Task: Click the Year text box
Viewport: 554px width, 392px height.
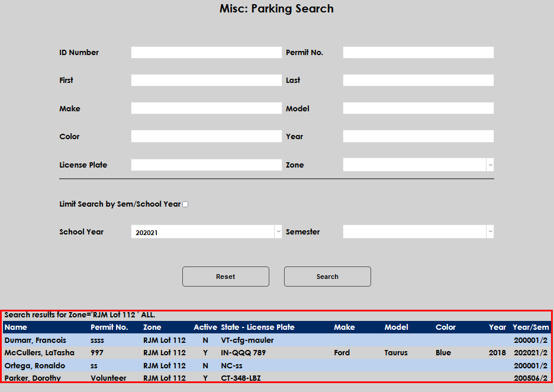Action: pos(418,136)
